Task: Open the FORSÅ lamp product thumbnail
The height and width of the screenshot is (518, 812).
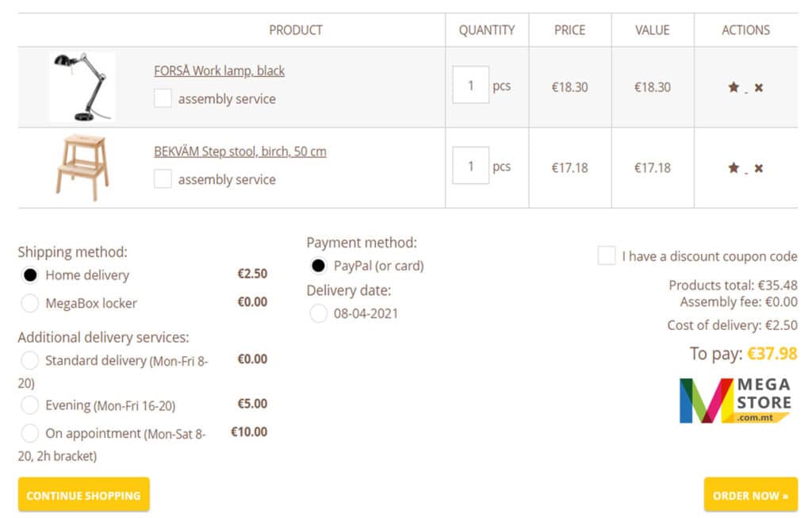Action: point(82,87)
